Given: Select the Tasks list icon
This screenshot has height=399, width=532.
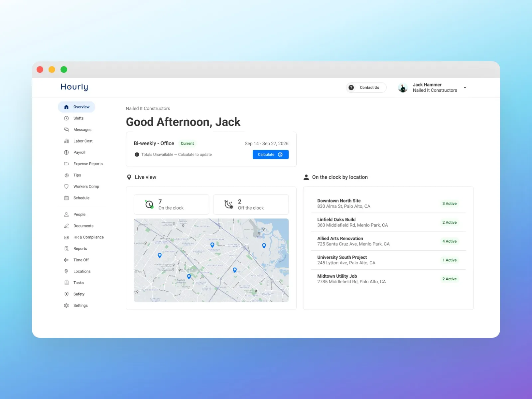Looking at the screenshot, I should pos(66,283).
